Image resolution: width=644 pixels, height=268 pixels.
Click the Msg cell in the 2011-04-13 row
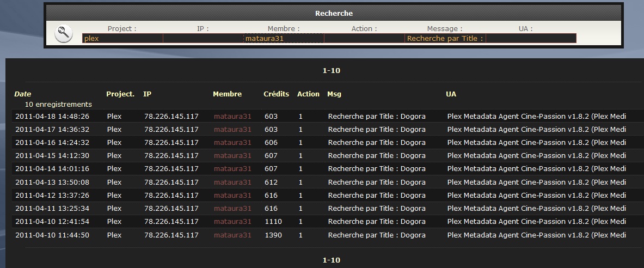(x=377, y=182)
